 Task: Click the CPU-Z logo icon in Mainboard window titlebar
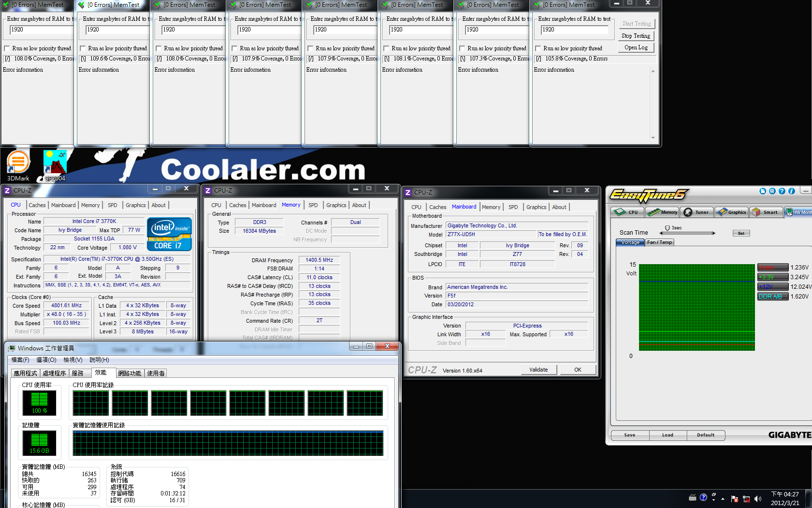point(408,192)
